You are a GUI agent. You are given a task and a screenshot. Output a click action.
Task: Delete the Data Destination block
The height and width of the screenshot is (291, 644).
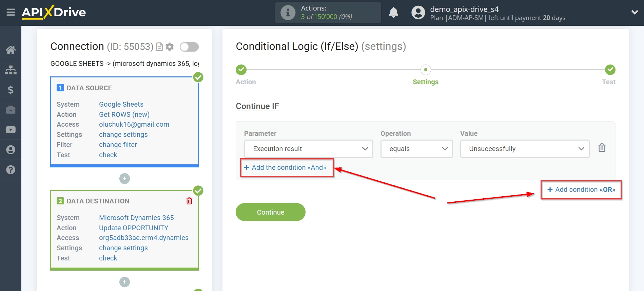189,201
